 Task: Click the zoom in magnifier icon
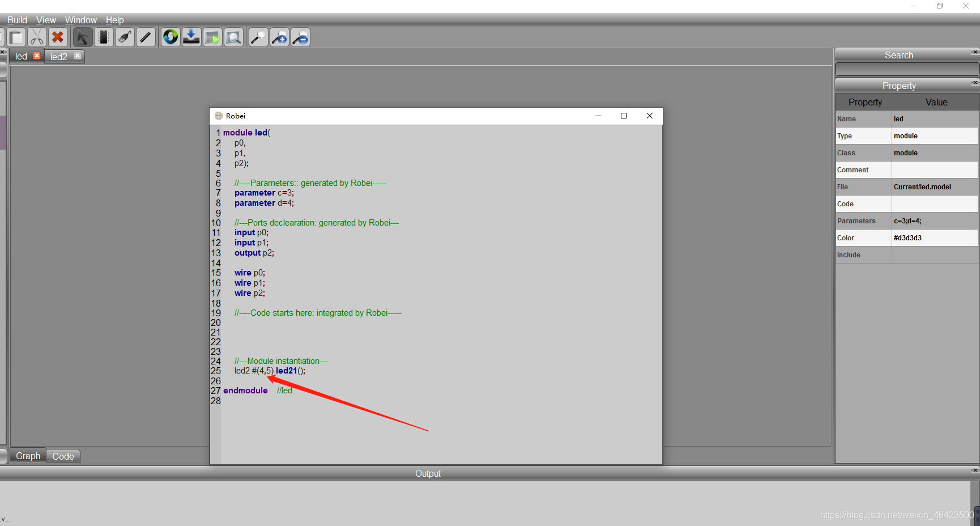[x=279, y=37]
